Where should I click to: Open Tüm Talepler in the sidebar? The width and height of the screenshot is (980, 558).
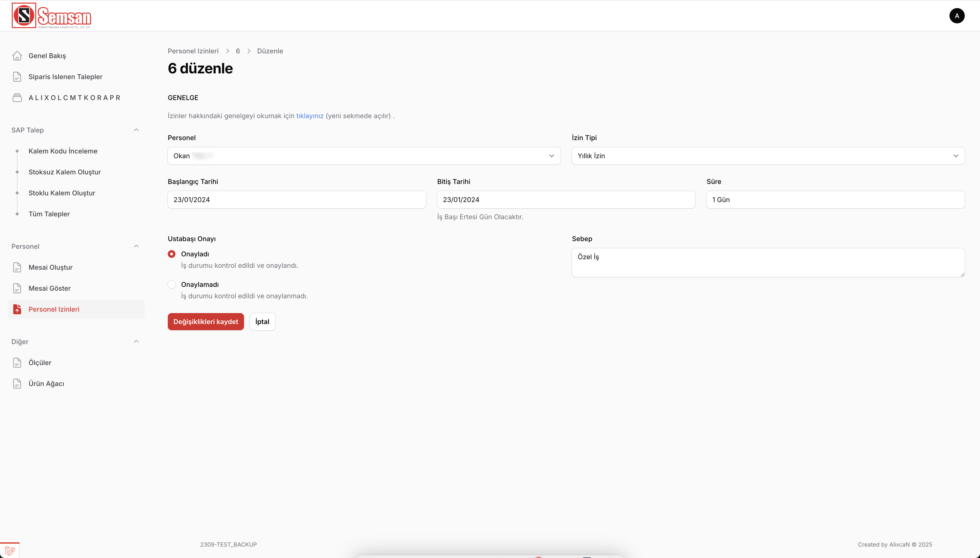49,214
